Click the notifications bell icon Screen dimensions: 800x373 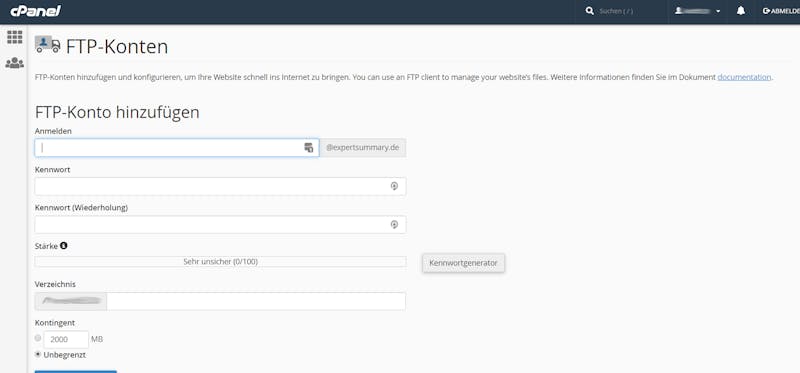pyautogui.click(x=741, y=11)
